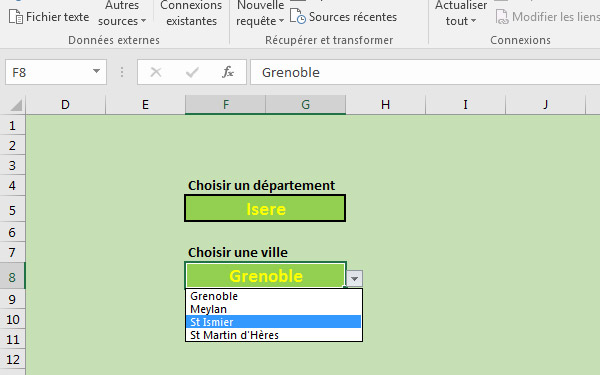Confirm the formula entry with the check icon

(x=192, y=72)
